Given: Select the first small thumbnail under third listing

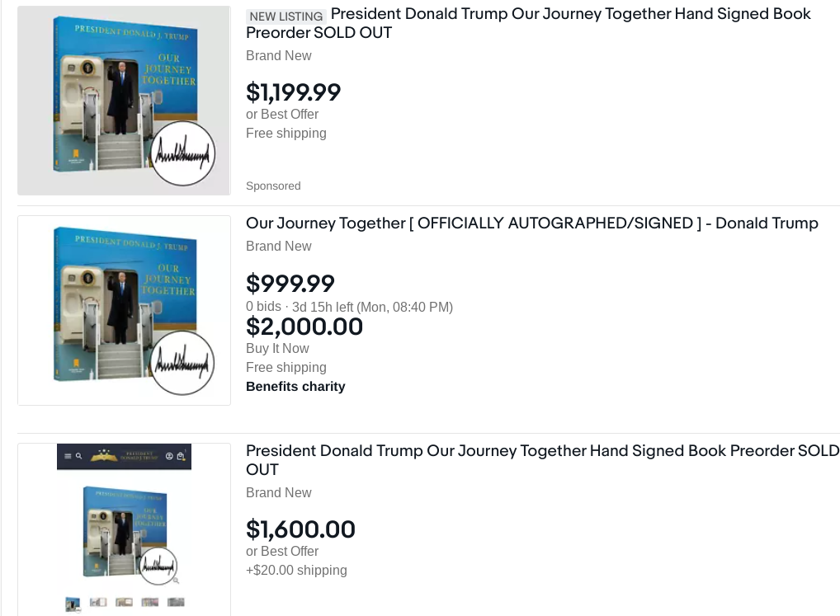Looking at the screenshot, I should 73,603.
